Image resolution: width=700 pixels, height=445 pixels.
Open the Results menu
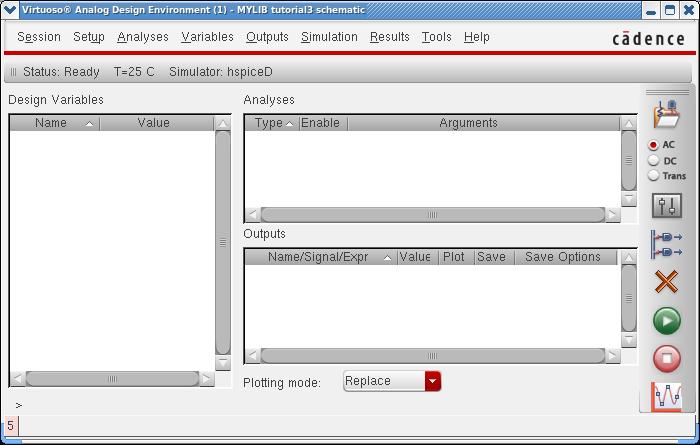pyautogui.click(x=390, y=37)
